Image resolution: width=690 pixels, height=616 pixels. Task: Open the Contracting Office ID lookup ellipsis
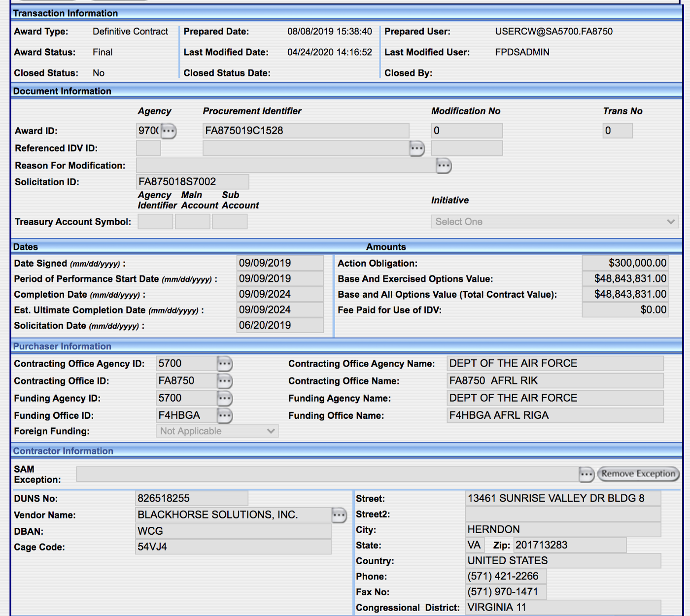point(225,381)
